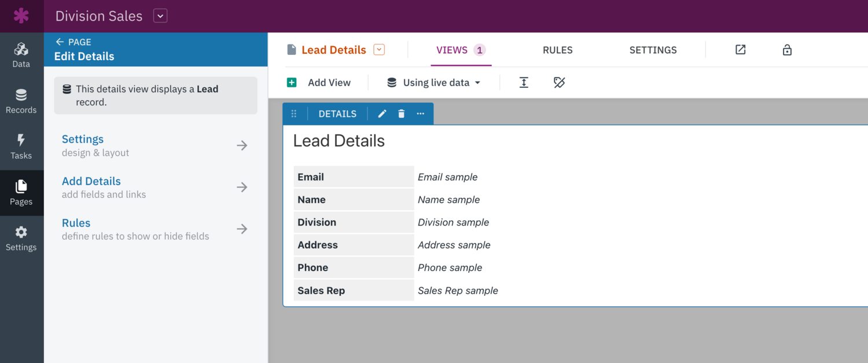Toggle sample data preview with eye-slash icon
The image size is (868, 363).
pos(559,82)
